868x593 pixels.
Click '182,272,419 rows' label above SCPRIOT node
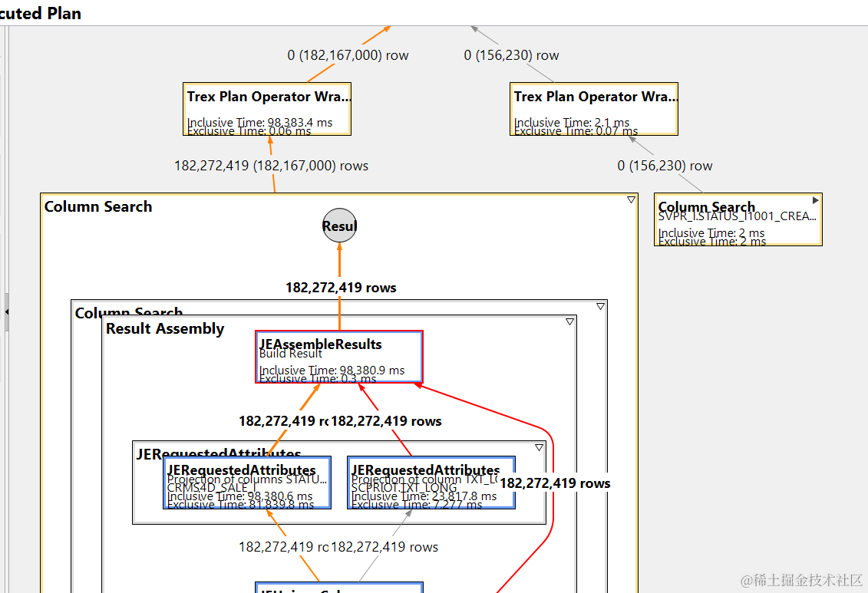(386, 421)
